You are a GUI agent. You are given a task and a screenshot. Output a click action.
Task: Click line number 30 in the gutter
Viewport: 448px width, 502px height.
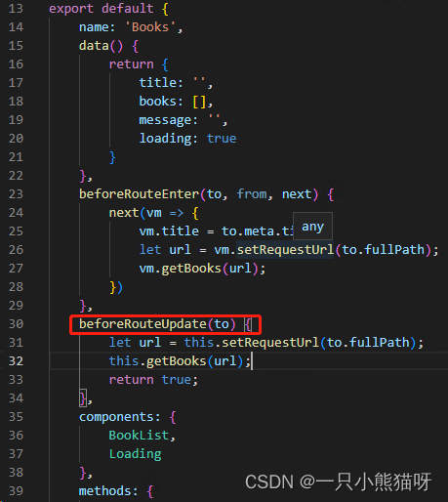point(16,324)
